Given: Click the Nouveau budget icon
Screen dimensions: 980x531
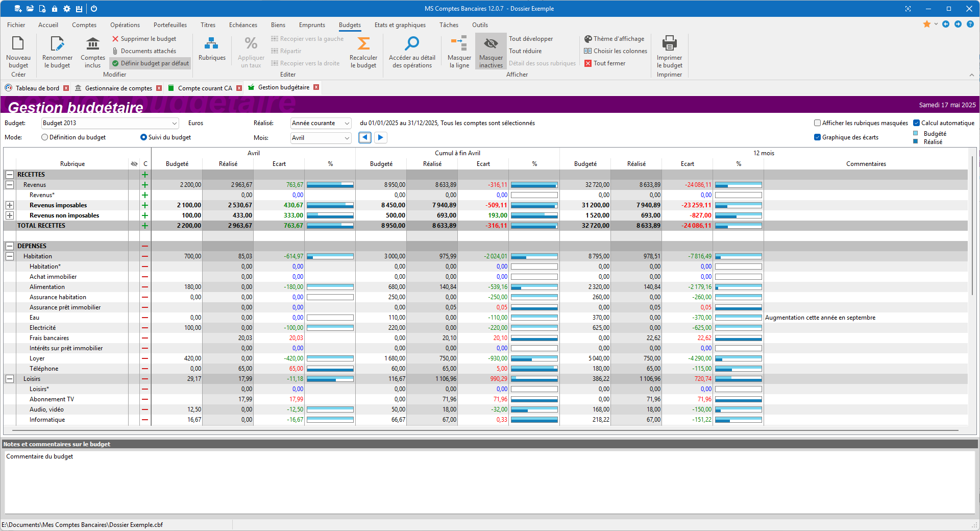Looking at the screenshot, I should (18, 44).
